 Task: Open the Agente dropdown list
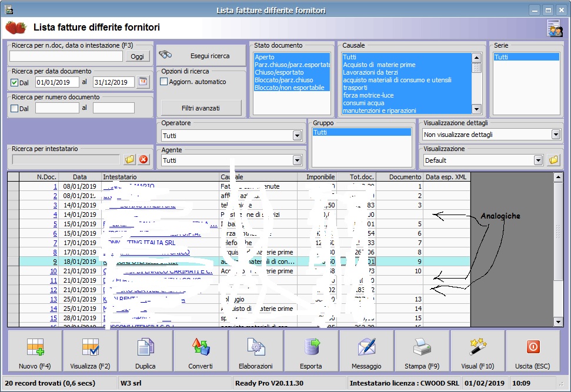click(x=297, y=160)
